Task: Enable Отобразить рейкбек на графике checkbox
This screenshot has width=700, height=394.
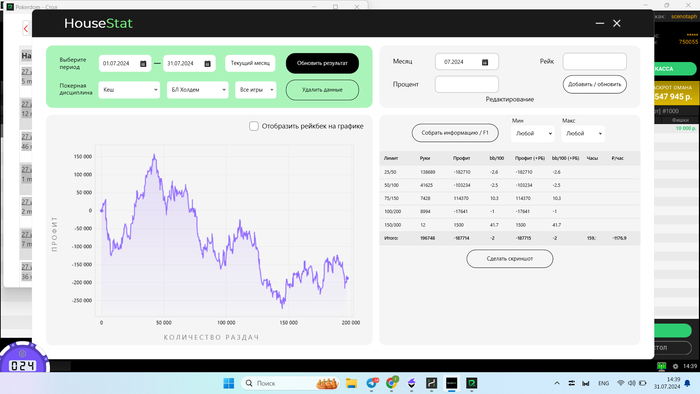Action: tap(254, 126)
